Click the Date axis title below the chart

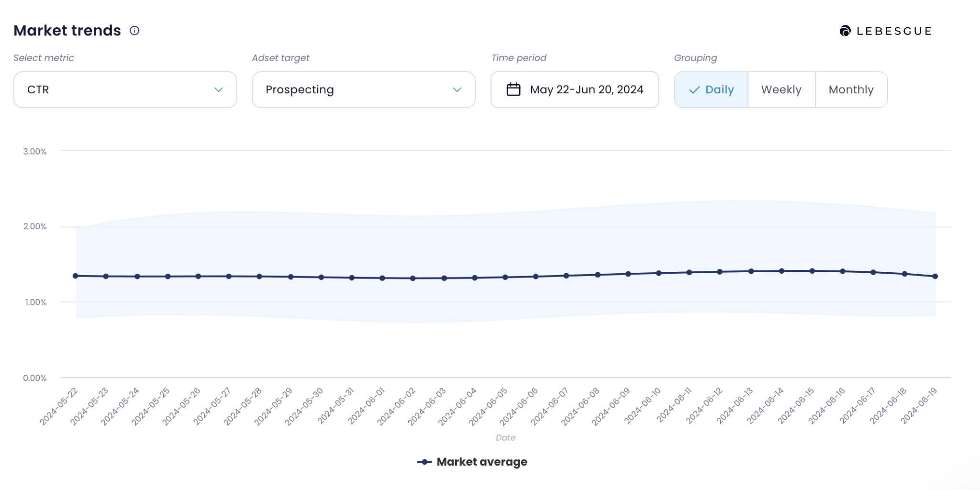[505, 437]
